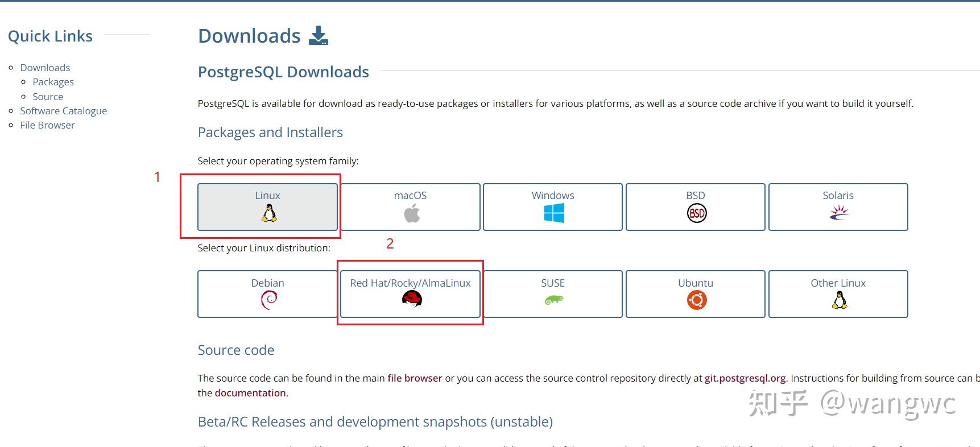Open File Browser quick link
Image resolution: width=980 pixels, height=447 pixels.
click(47, 125)
